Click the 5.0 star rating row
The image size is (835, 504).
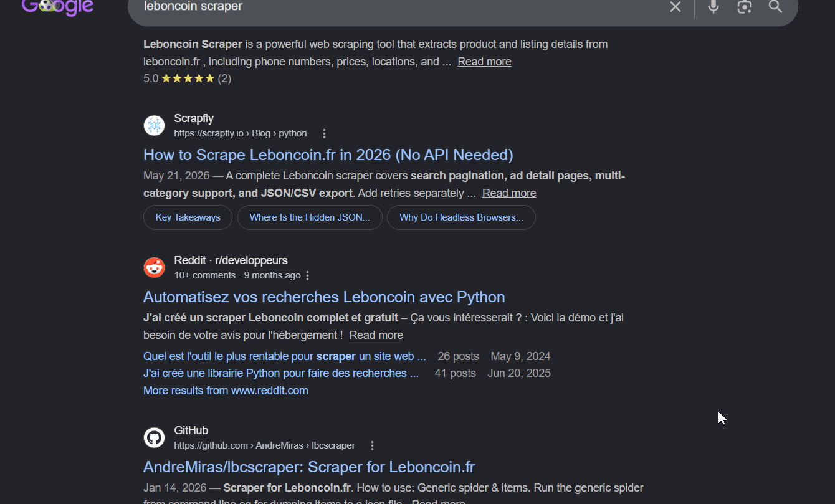click(187, 78)
